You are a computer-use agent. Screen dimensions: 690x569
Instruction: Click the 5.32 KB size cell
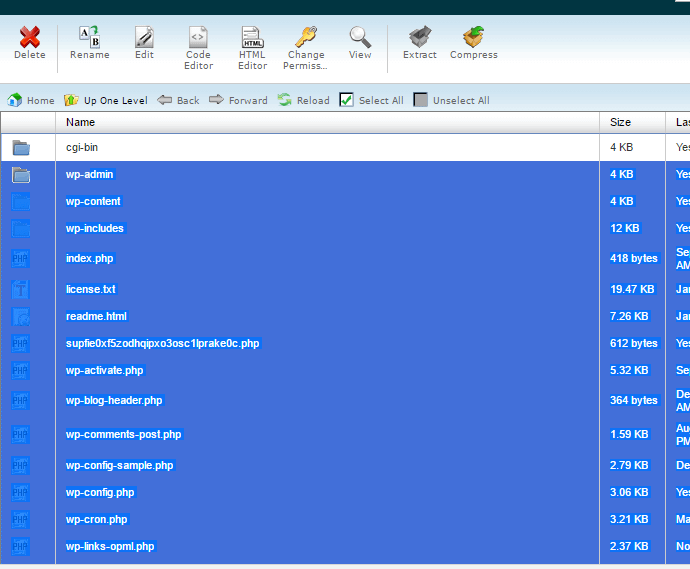[629, 370]
